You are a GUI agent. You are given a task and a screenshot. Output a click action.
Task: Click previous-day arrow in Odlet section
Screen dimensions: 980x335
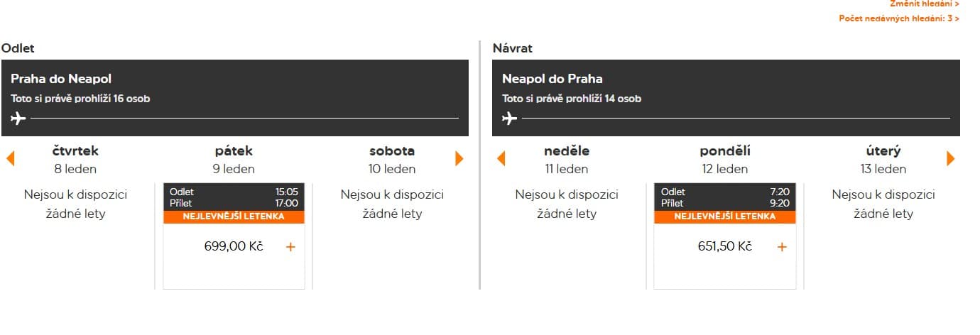(10, 158)
